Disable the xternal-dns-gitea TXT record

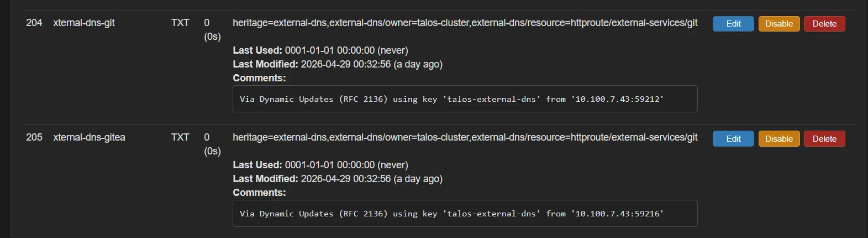coord(778,138)
